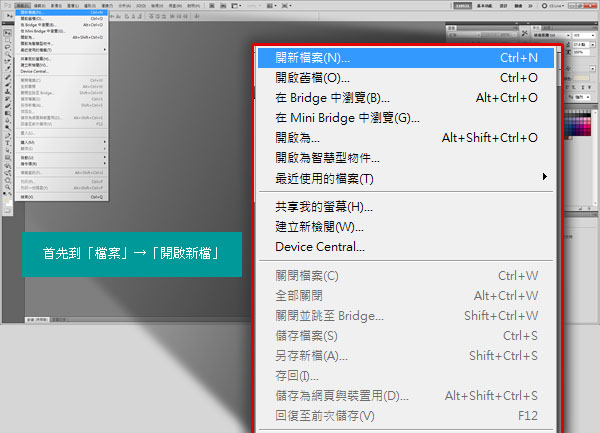
Task: Select 在 Bridge 中瀏覽(B)... in enlarged menu
Action: [406, 98]
